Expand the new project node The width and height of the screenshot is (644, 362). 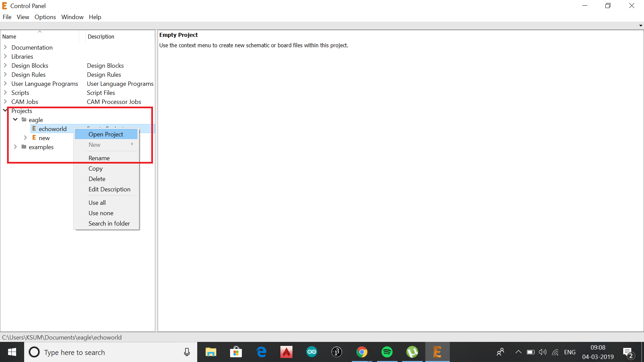point(25,138)
